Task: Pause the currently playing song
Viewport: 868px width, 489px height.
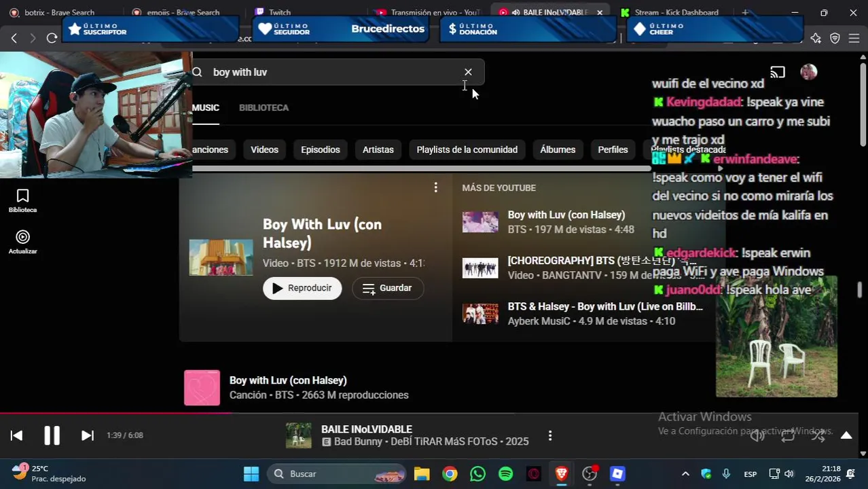Action: coord(52,435)
